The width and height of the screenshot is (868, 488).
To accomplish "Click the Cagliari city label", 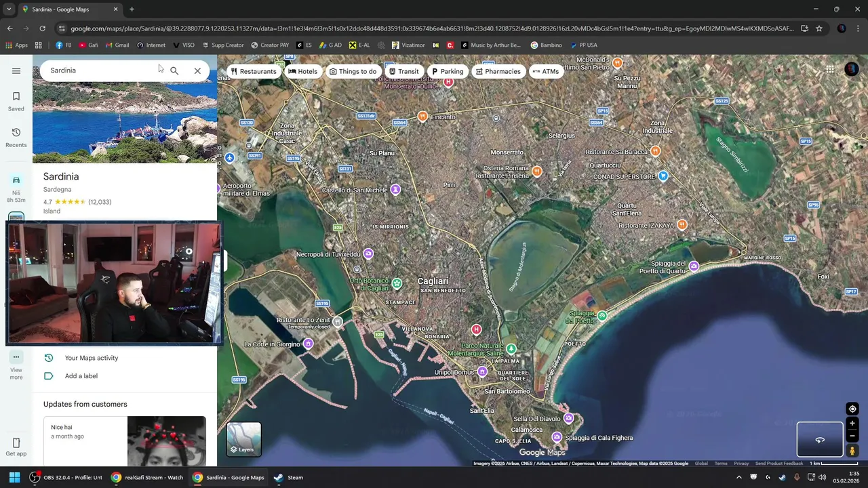I will click(433, 281).
